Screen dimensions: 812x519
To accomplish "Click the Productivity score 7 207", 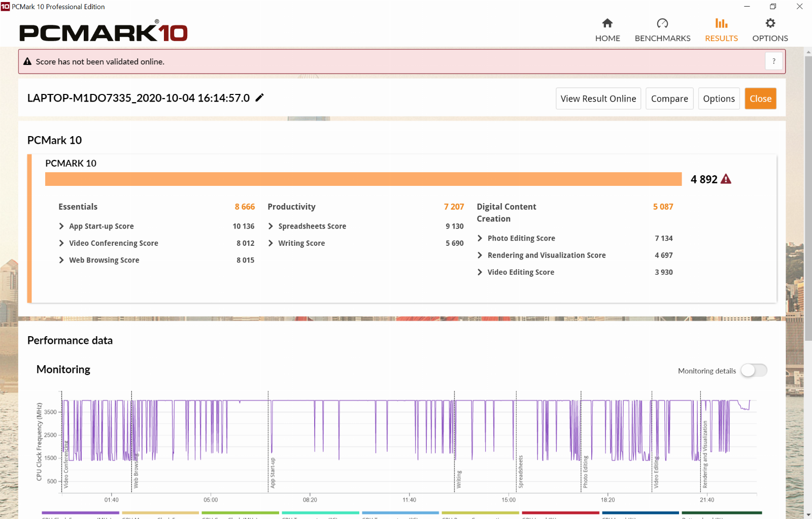I will point(454,207).
